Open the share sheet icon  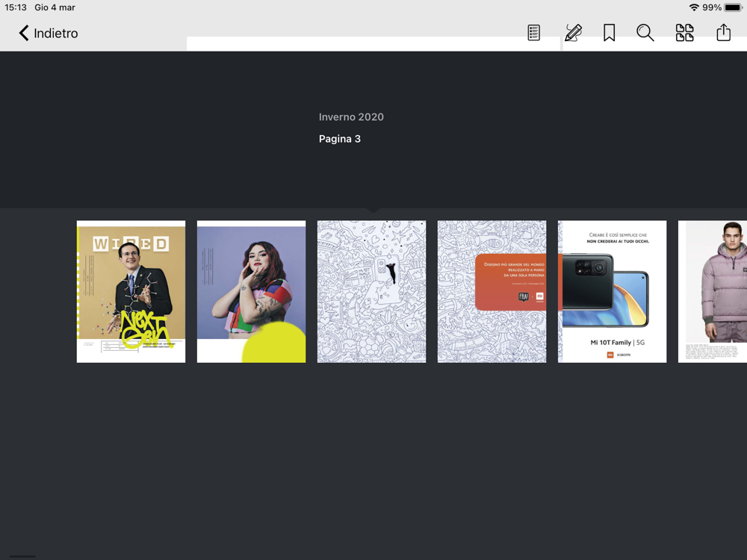723,32
